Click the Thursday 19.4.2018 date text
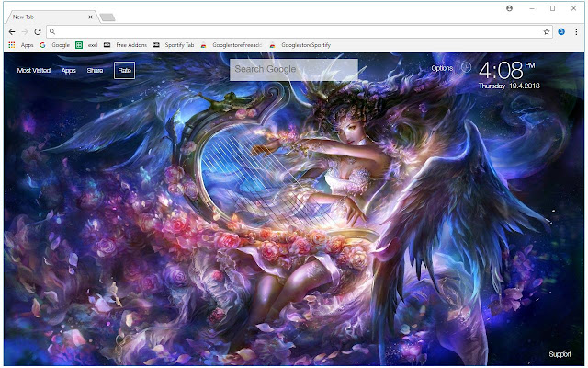Screen dimensions: 588x368 [509, 86]
